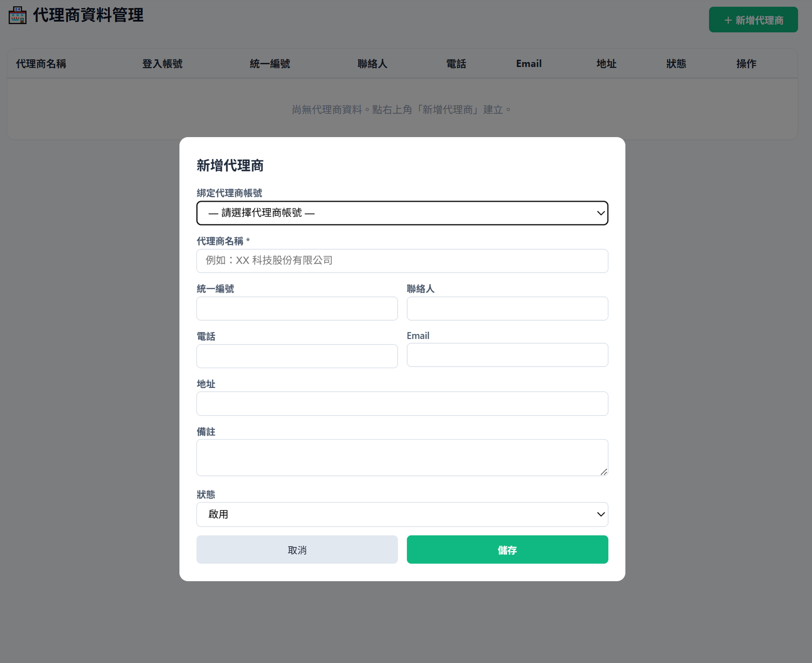Click the 新增代理商 button at top right
The height and width of the screenshot is (663, 812).
tap(753, 20)
